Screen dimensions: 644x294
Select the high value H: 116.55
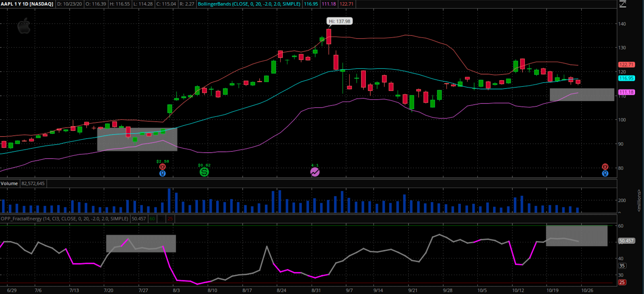click(120, 4)
